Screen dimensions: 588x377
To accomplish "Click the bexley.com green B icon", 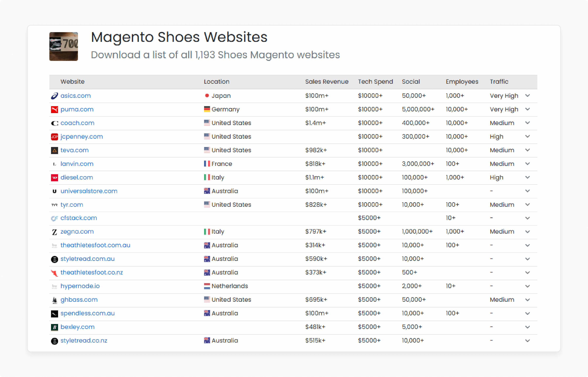I will [54, 327].
